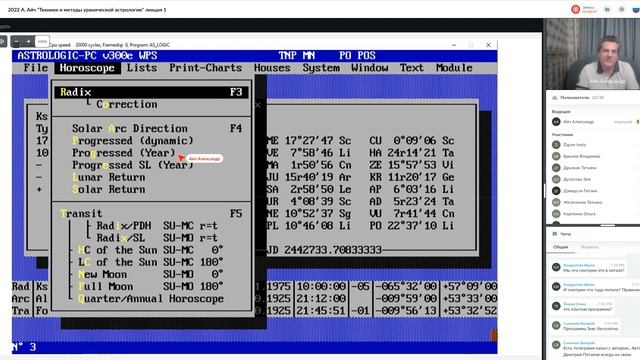Click the camera icon in top bar
This screenshot has width=640, height=360.
click(607, 9)
